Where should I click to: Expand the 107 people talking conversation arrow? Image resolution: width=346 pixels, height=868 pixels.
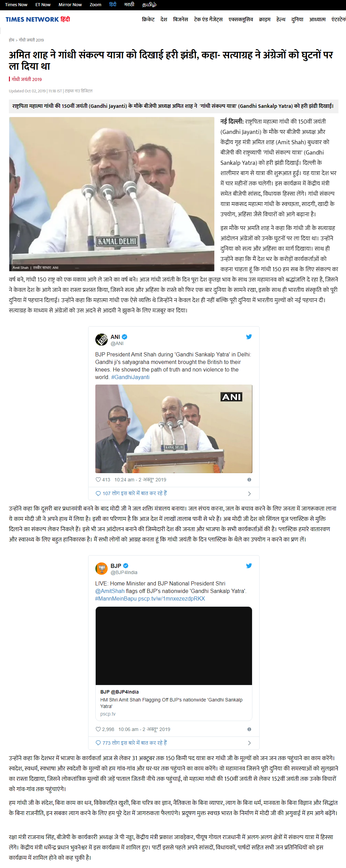[249, 494]
